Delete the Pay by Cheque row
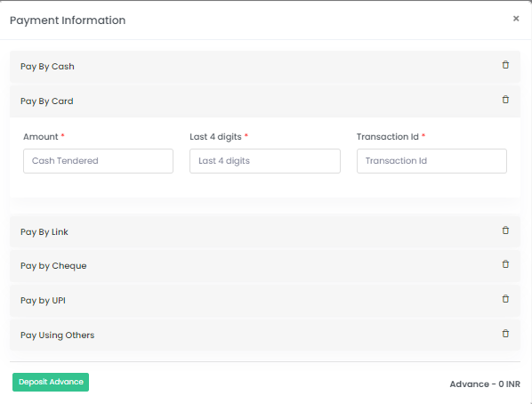Viewport: 532px width, 404px height. coord(505,264)
